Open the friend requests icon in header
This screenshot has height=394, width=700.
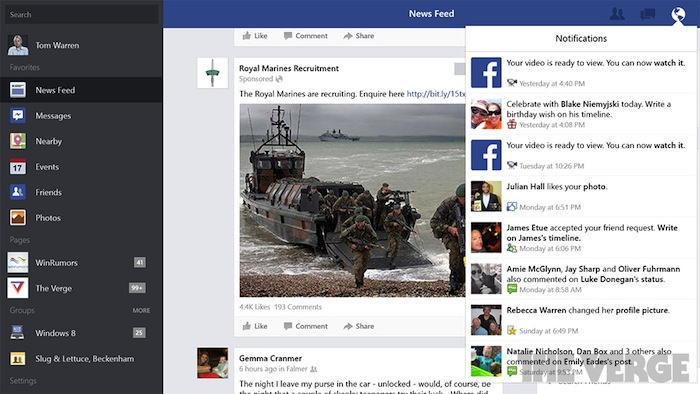click(617, 14)
